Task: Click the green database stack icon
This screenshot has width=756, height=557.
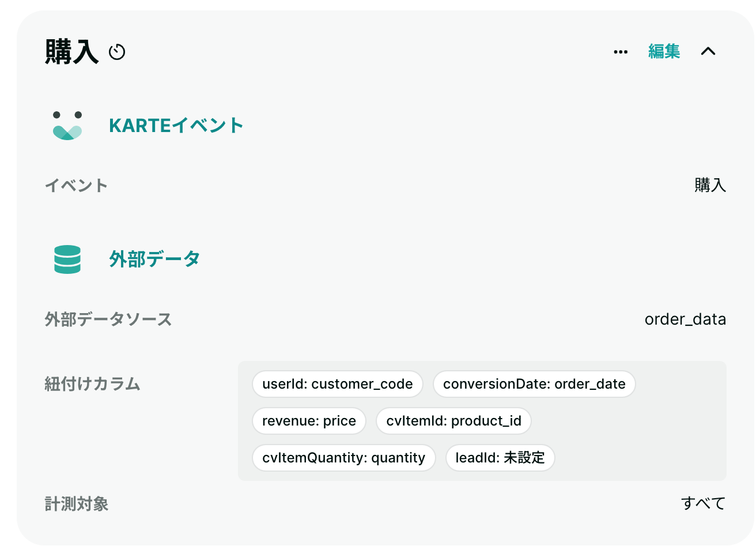Action: pos(67,259)
